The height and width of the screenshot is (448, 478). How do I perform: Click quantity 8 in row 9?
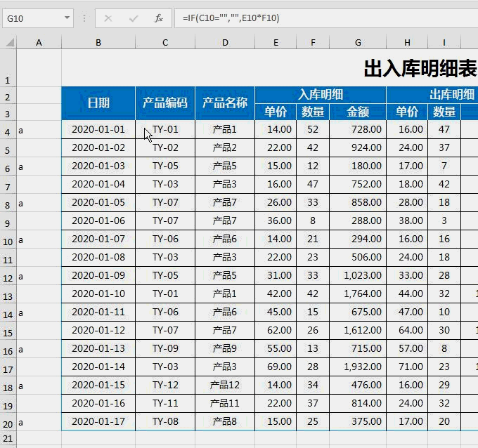(313, 220)
